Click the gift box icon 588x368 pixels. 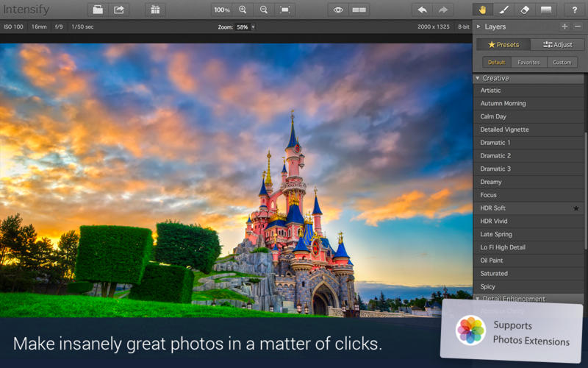155,10
